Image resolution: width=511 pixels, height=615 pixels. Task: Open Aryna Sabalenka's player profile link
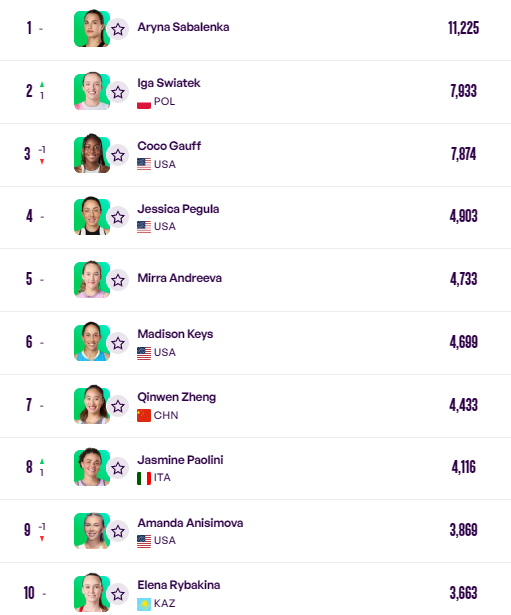point(183,27)
